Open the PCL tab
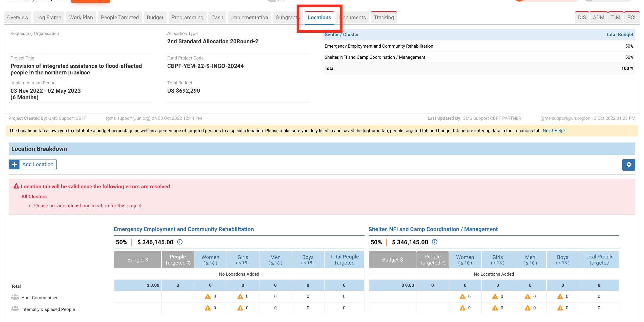 tap(632, 17)
